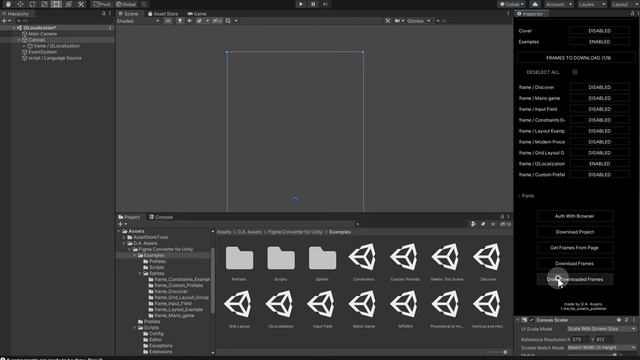Viewport: 640px width, 360px height.
Task: Open UI Scale Mode dropdown
Action: pos(602,329)
